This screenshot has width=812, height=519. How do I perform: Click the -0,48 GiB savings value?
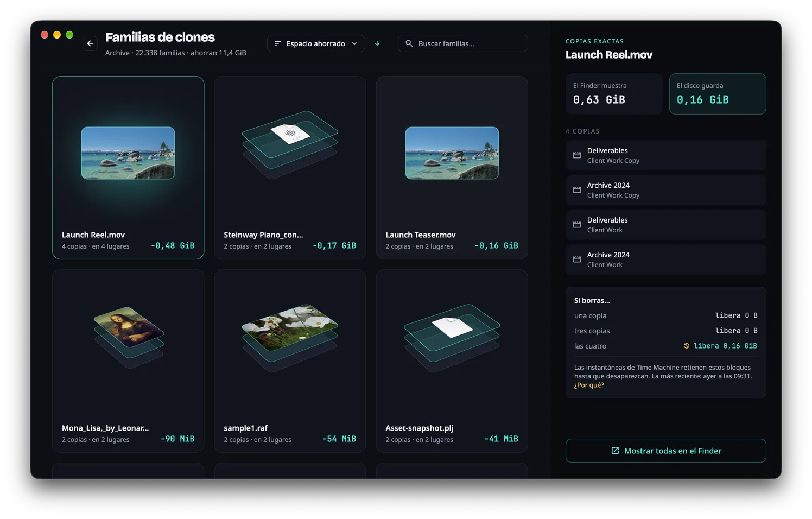pos(173,245)
